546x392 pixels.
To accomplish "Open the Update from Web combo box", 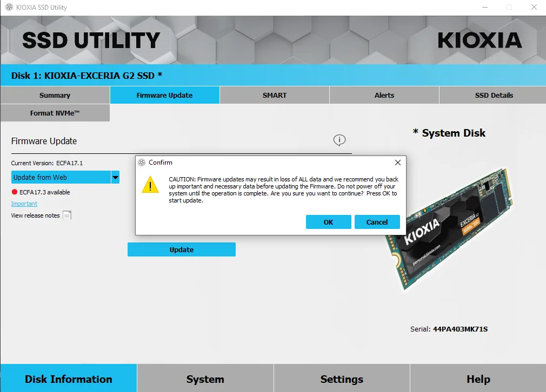I will tap(65, 177).
